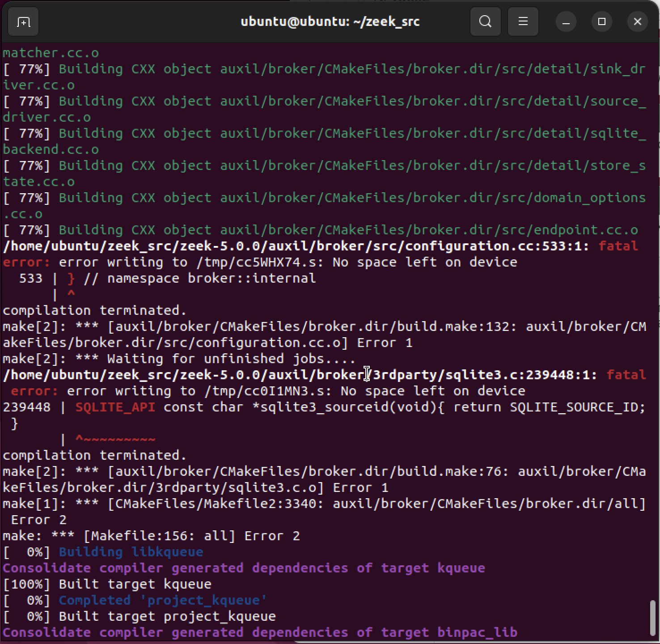The image size is (660, 644).
Task: Click the detail/sqlite_ build line
Action: (324, 141)
